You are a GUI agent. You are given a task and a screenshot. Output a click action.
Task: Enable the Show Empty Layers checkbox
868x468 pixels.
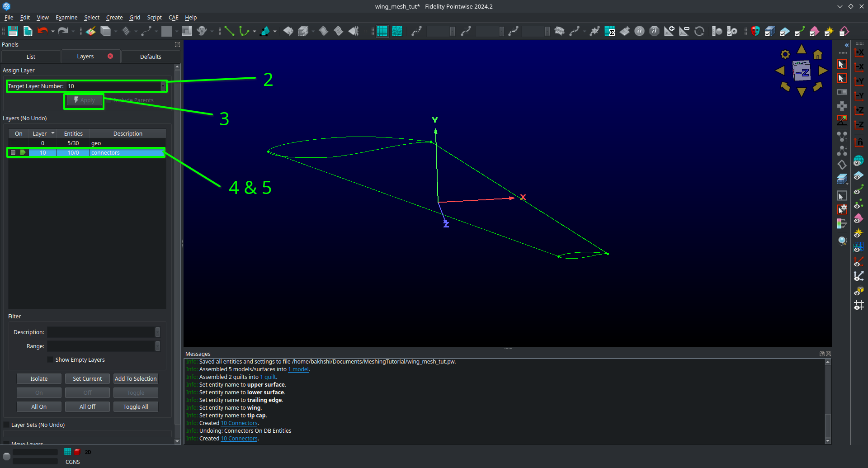[x=50, y=359]
